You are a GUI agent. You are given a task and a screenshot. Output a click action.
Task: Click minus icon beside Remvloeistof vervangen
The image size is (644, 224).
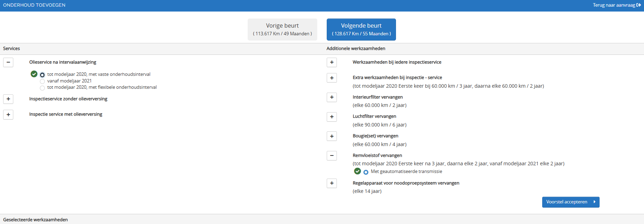(x=332, y=156)
